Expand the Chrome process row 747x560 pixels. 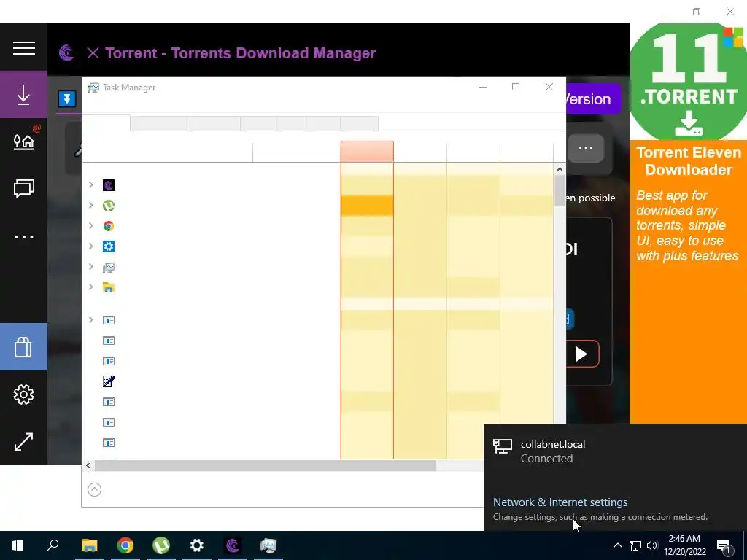click(x=90, y=226)
